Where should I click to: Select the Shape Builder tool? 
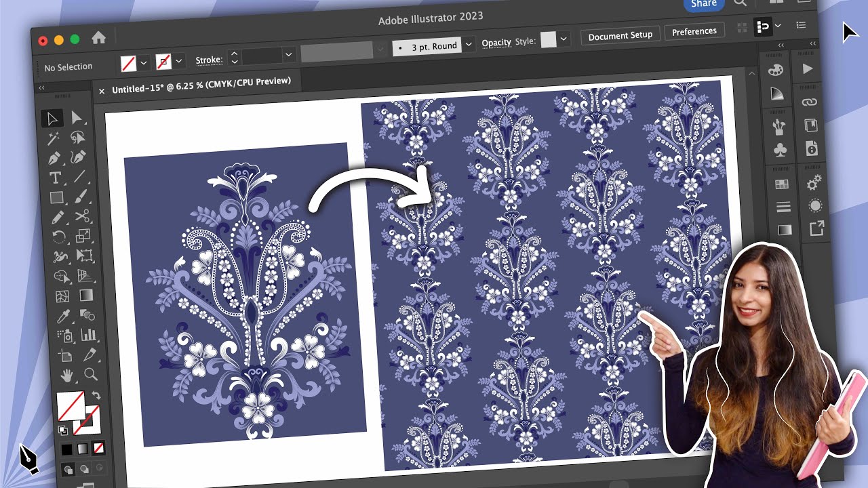(x=62, y=277)
